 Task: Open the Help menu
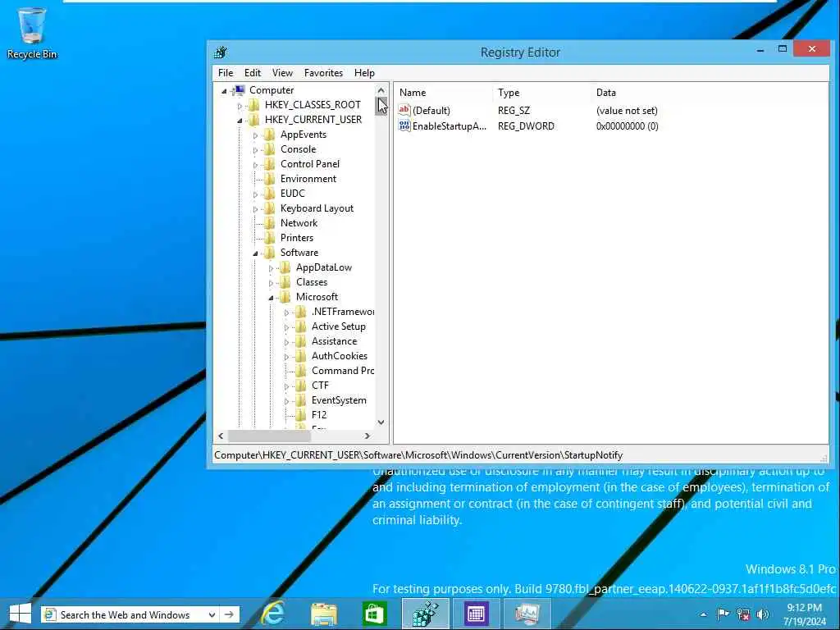pos(364,73)
